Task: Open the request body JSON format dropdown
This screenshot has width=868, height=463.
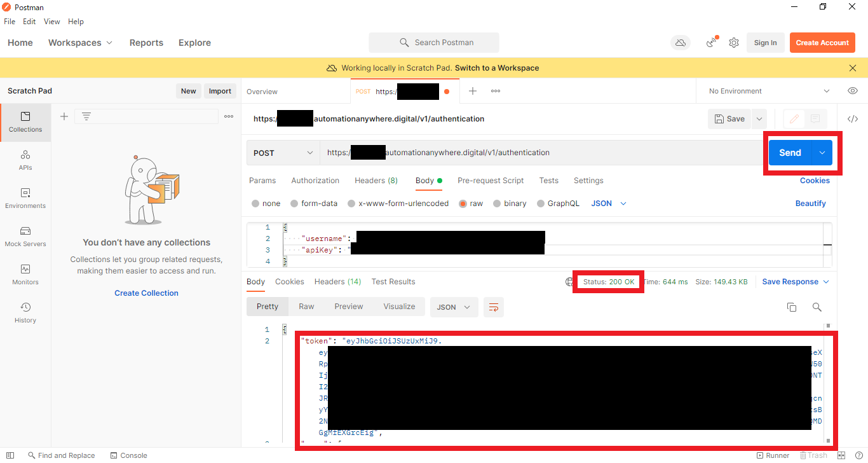Action: [609, 204]
